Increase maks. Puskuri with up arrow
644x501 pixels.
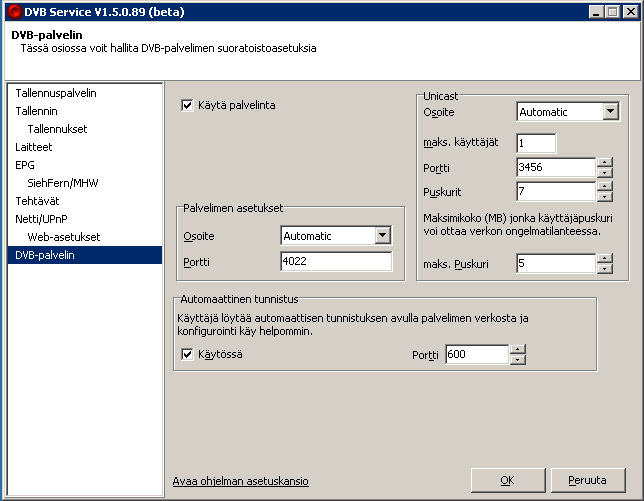coord(605,258)
